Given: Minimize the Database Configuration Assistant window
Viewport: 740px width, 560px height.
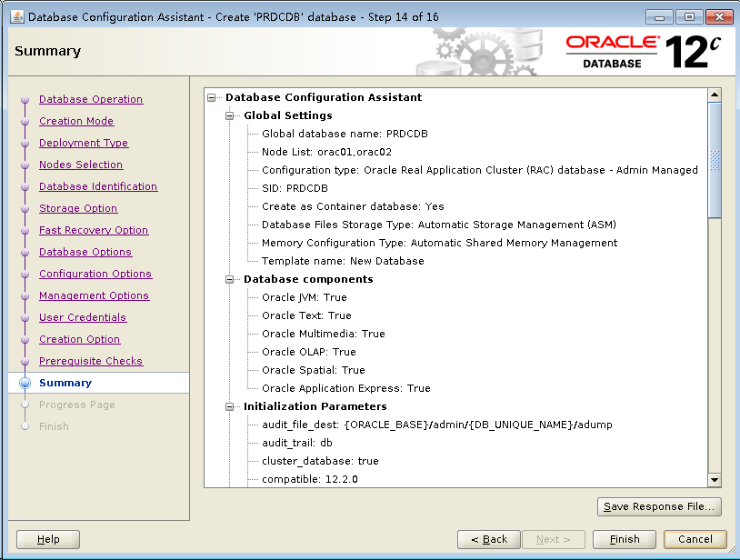Looking at the screenshot, I should pyautogui.click(x=659, y=17).
